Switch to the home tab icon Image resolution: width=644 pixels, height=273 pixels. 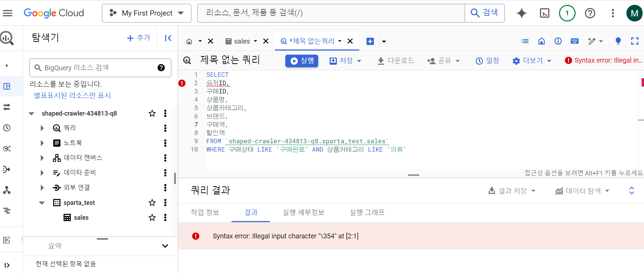click(189, 42)
